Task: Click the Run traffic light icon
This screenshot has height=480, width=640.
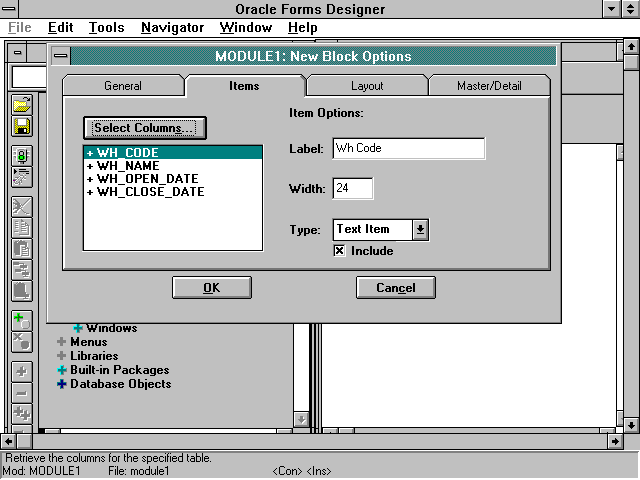Action: tap(21, 155)
